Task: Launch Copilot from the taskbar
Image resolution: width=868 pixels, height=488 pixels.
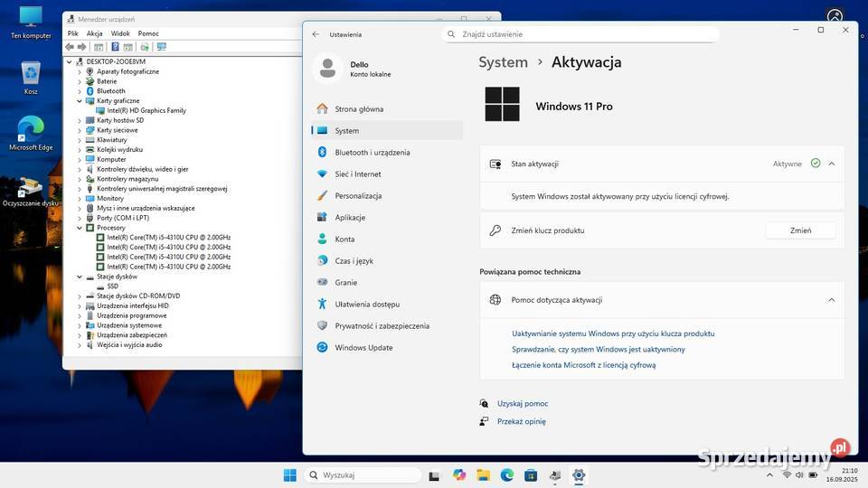Action: (459, 474)
